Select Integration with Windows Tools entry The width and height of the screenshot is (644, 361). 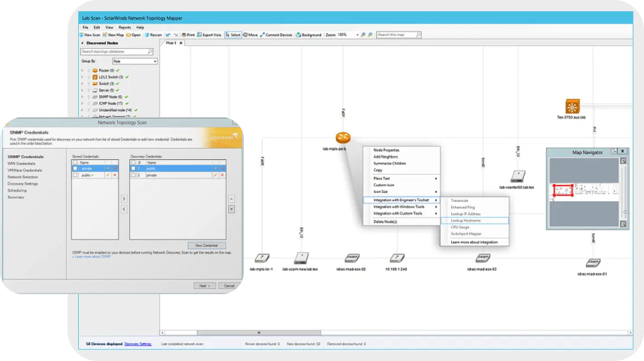point(402,206)
